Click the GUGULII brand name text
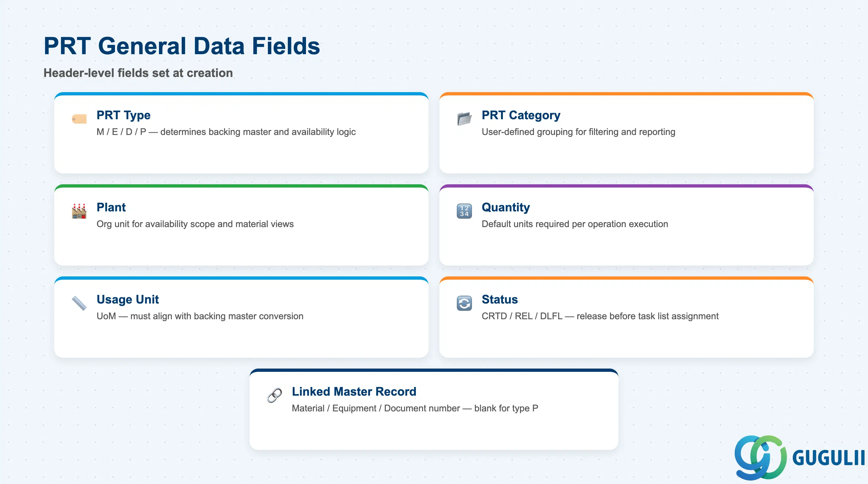The width and height of the screenshot is (868, 484). pyautogui.click(x=829, y=458)
